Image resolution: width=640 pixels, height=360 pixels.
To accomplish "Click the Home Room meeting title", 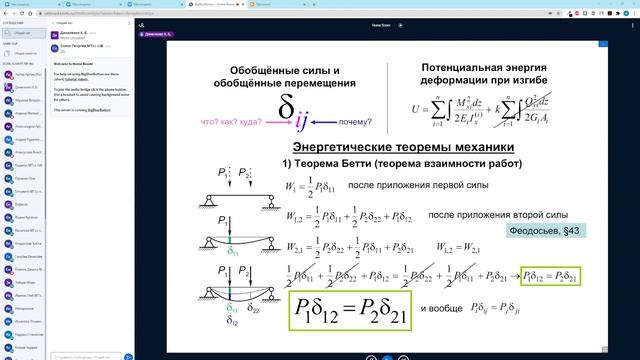I will 381,25.
